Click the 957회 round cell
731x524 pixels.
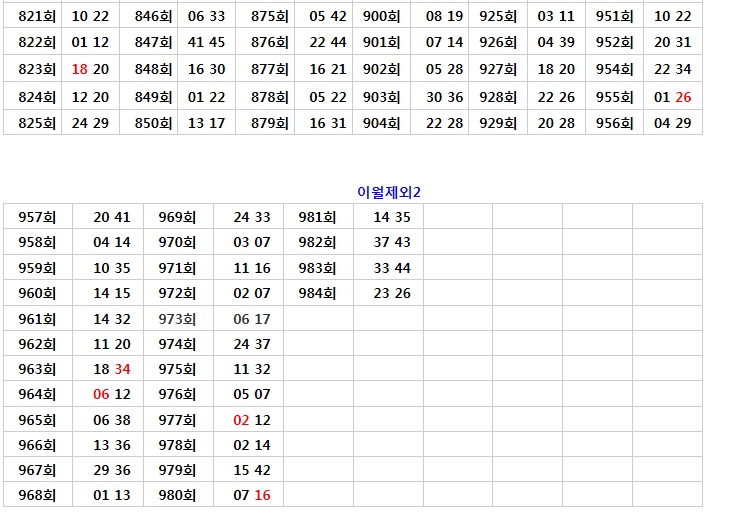(x=37, y=217)
